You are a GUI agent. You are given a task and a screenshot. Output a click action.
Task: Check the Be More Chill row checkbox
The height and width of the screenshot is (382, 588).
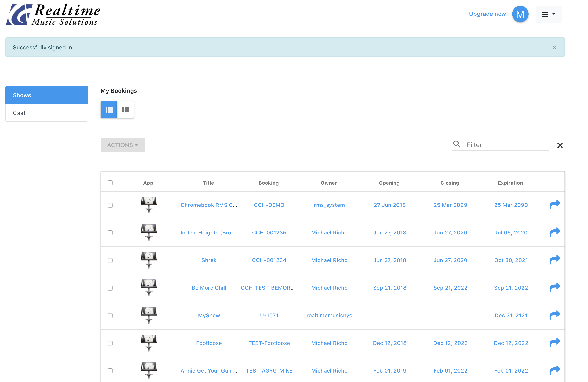pos(110,288)
